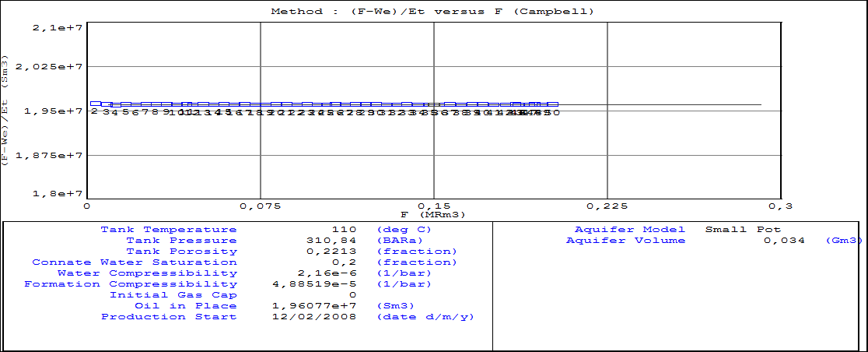Click the '(date d/m/y)' unit text

[x=425, y=316]
